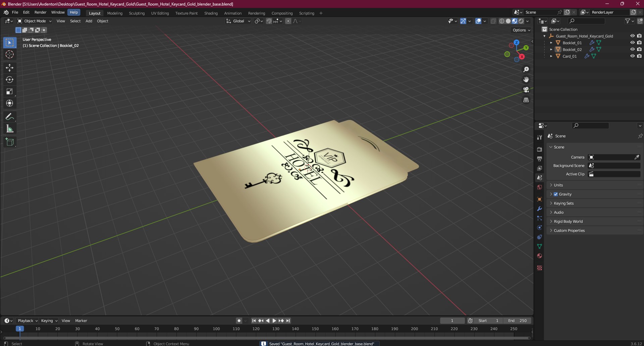Image resolution: width=644 pixels, height=346 pixels.
Task: Click the End frame field
Action: pos(517,321)
